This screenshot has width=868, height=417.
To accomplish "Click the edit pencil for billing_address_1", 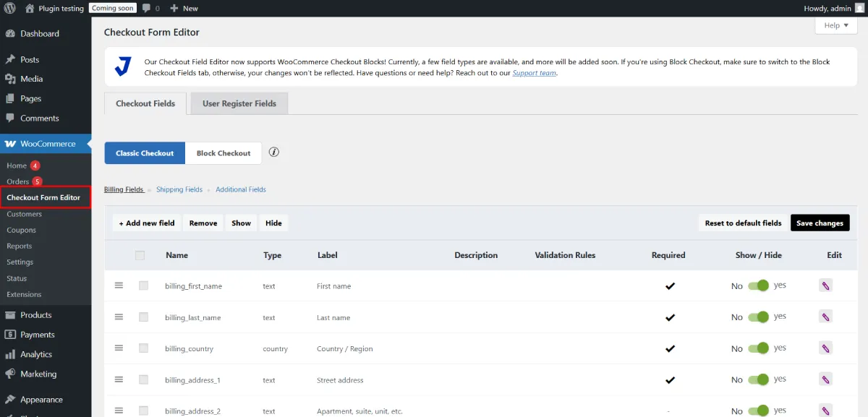I will [x=825, y=379].
